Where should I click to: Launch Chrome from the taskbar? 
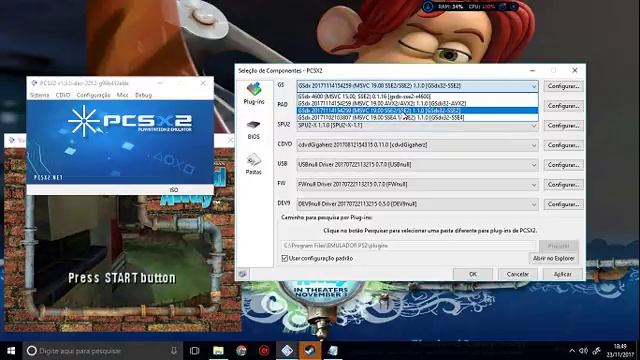point(241,351)
